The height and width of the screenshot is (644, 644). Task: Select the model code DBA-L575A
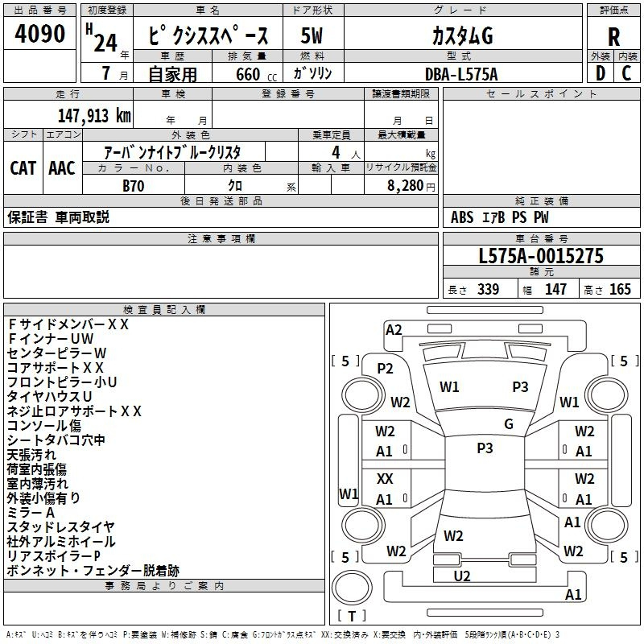(x=461, y=74)
